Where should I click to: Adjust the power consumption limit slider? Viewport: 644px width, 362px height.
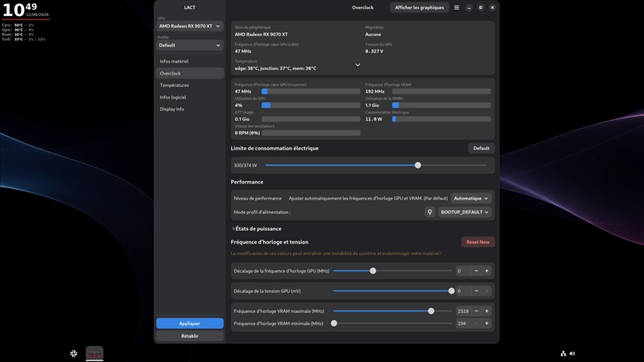pyautogui.click(x=376, y=166)
